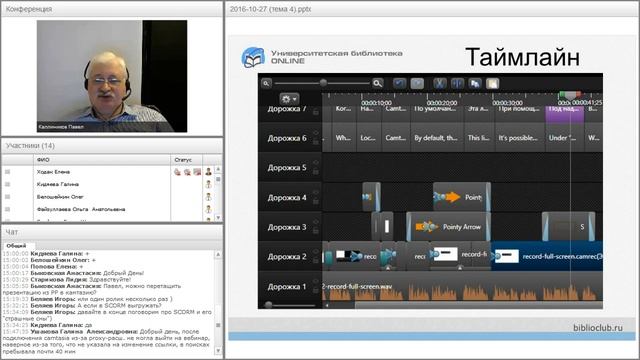Check the box next to Ходак Елена
Viewport: 640px width, 360px height.
pyautogui.click(x=7, y=172)
